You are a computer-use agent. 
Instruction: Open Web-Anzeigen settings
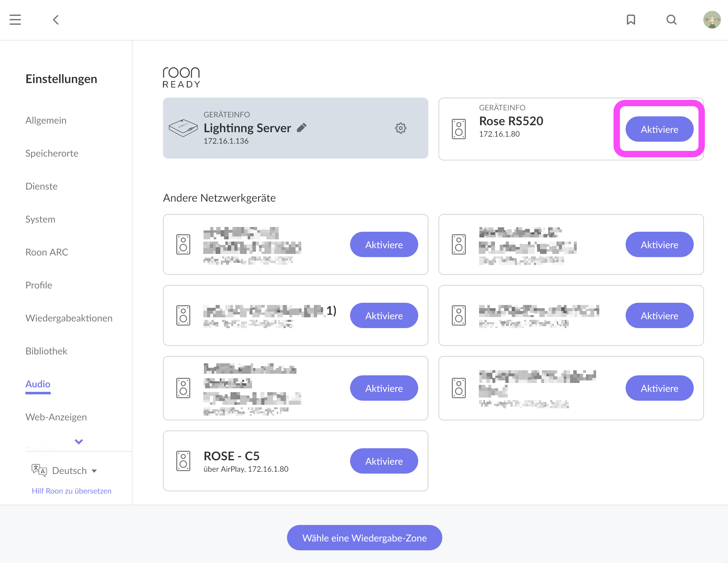[x=56, y=417]
